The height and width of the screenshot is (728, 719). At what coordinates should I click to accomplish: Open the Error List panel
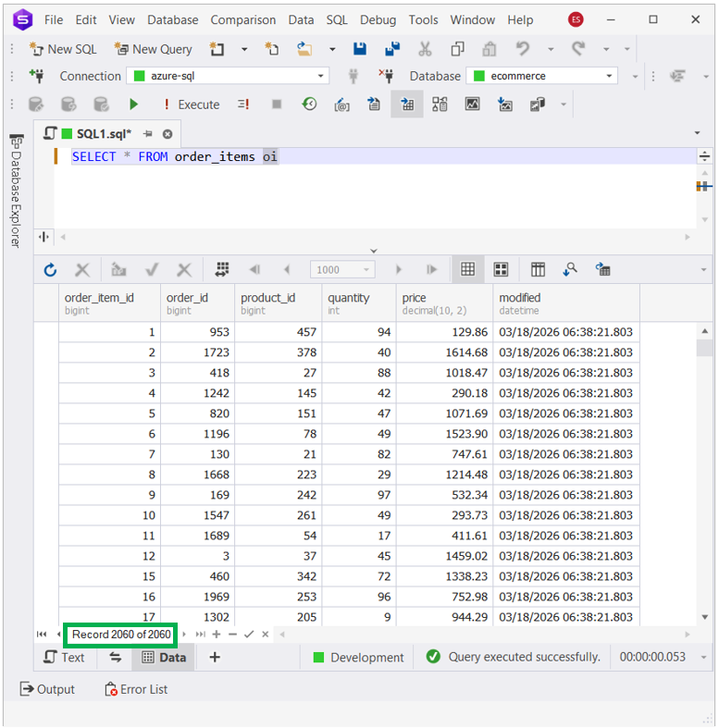click(136, 689)
